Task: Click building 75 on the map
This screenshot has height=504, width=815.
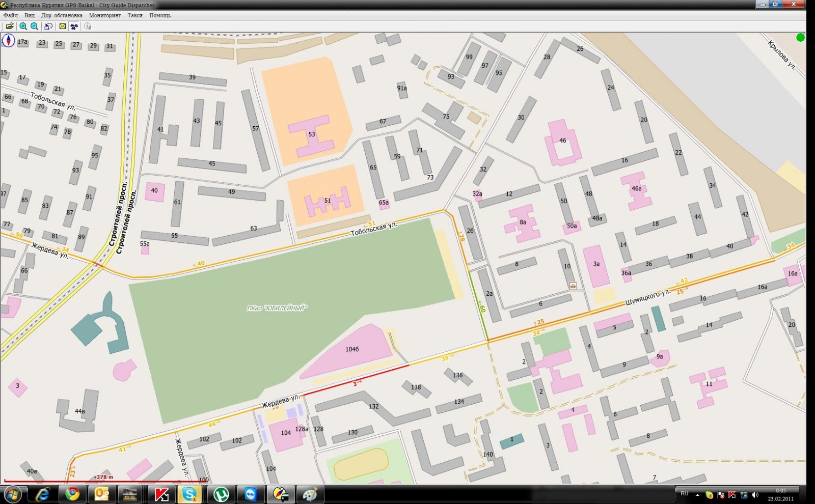Action: (x=444, y=121)
